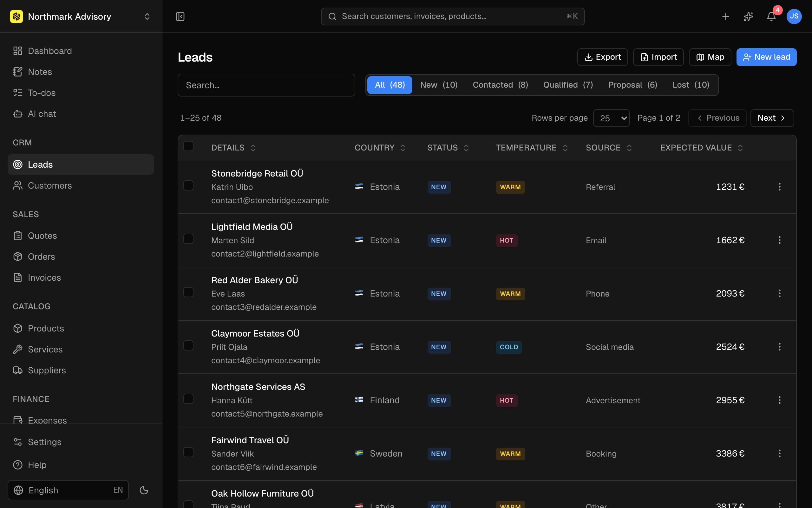This screenshot has height=508, width=812.
Task: Go to the Next page
Action: coord(772,118)
